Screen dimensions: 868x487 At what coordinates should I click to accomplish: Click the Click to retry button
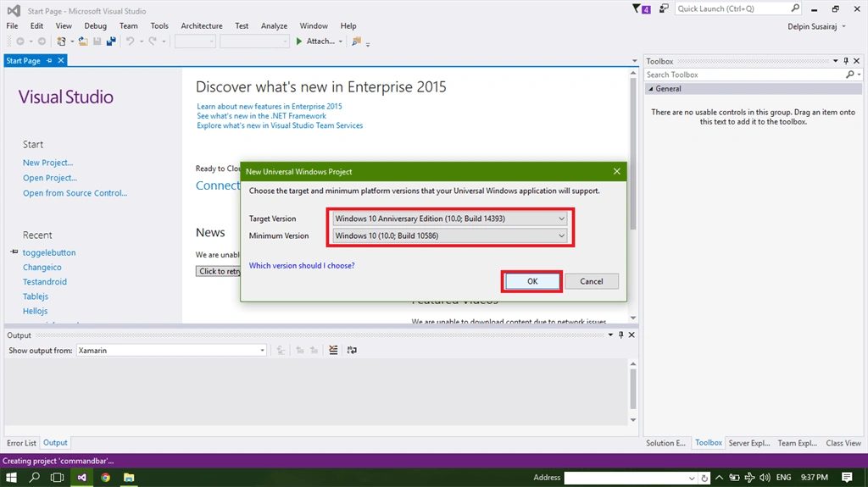point(218,271)
